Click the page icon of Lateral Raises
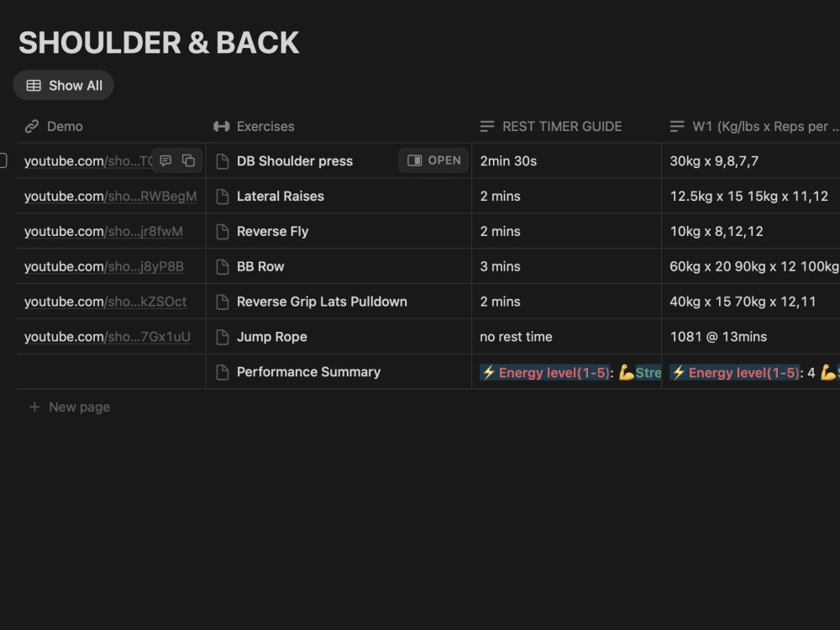This screenshot has height=630, width=840. pos(223,197)
